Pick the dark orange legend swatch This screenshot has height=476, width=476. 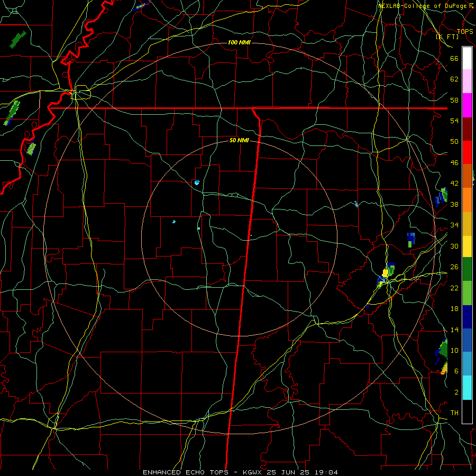pyautogui.click(x=467, y=176)
